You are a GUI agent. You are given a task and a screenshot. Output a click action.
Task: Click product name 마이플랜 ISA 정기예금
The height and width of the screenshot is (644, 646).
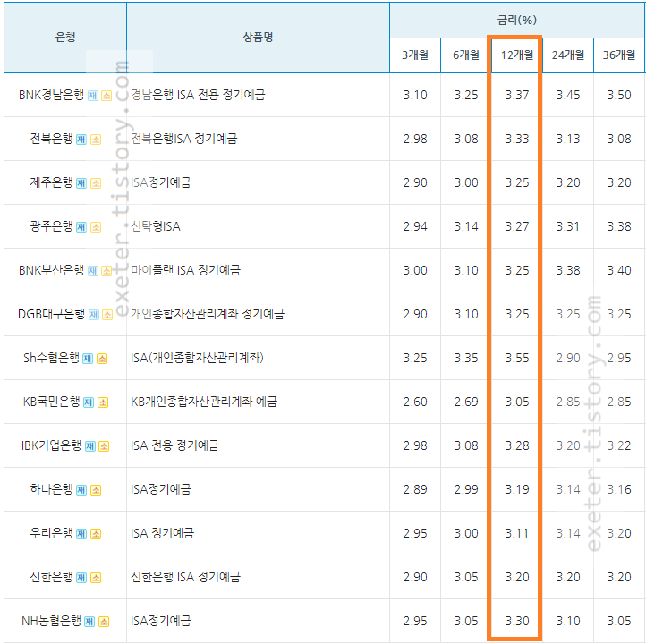click(x=185, y=270)
